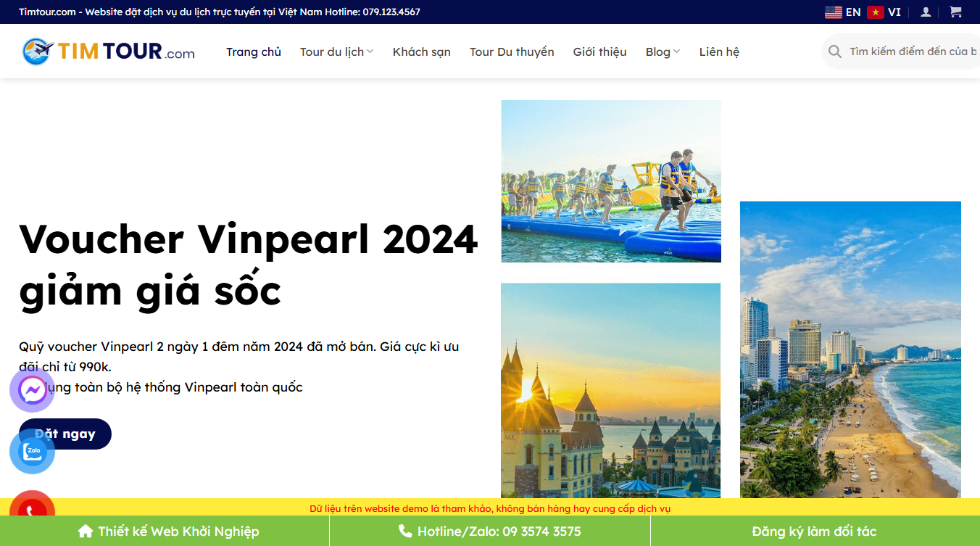The height and width of the screenshot is (546, 980).
Task: Expand the Tour du lịch dropdown
Action: 336,51
